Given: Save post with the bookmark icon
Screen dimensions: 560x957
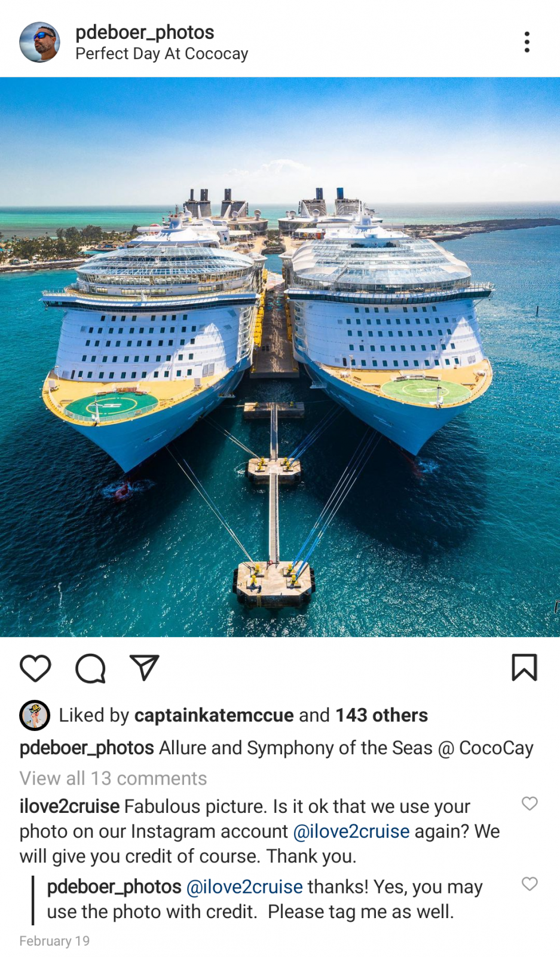Looking at the screenshot, I should (524, 668).
